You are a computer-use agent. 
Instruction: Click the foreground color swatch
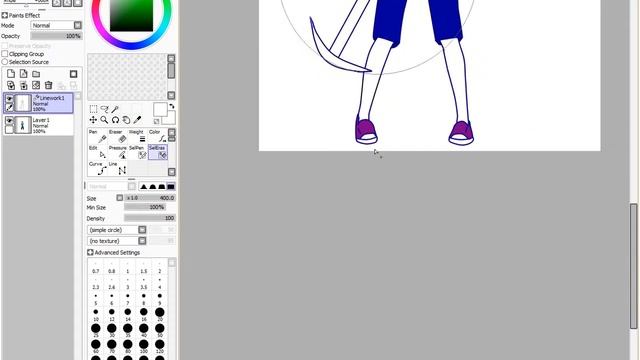point(160,109)
